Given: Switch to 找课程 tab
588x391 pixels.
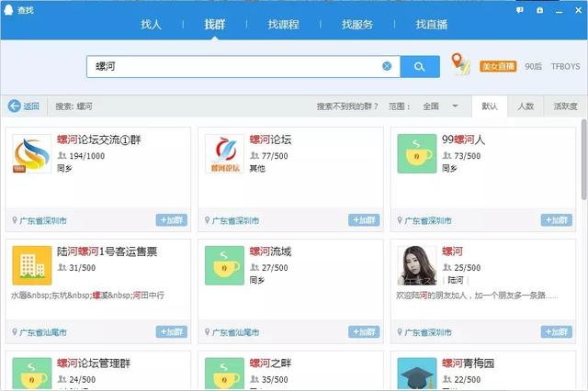Looking at the screenshot, I should tap(283, 25).
